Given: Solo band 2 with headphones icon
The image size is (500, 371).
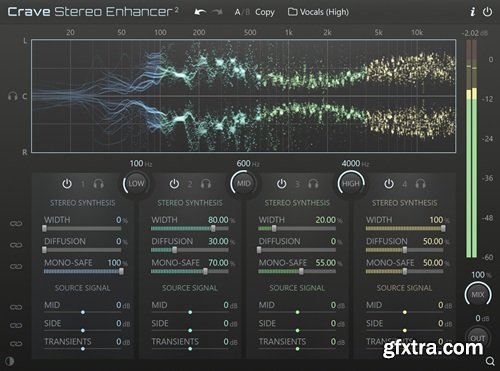Looking at the screenshot, I should 206,184.
